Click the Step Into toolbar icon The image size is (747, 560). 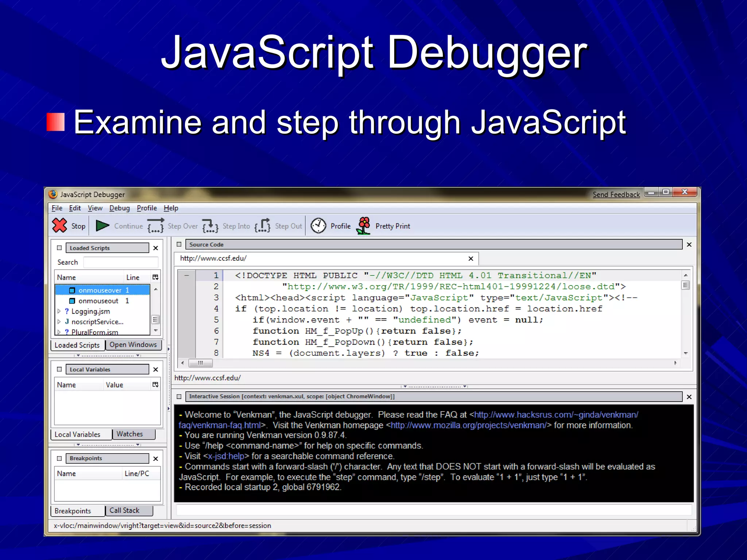pos(210,226)
